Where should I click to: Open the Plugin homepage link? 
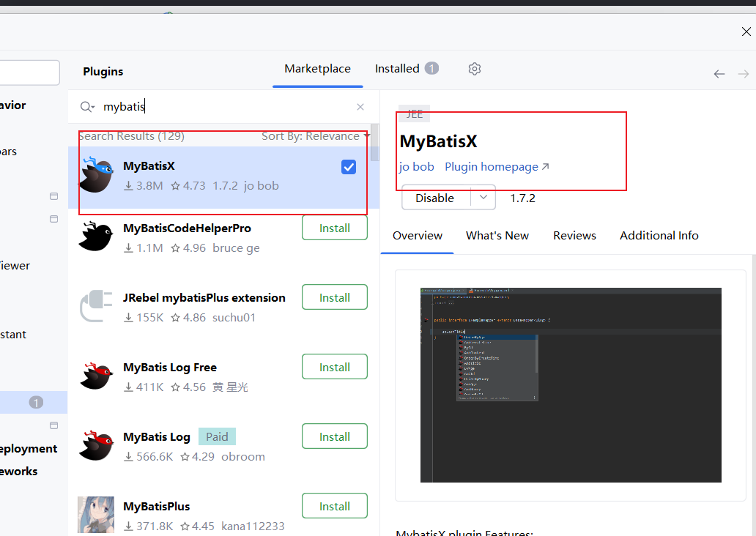pyautogui.click(x=497, y=167)
